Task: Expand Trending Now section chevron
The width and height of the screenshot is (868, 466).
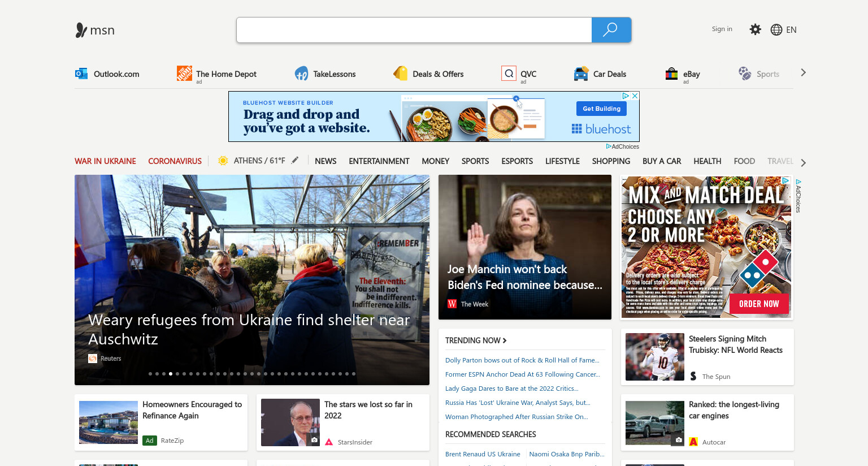Action: click(x=505, y=340)
